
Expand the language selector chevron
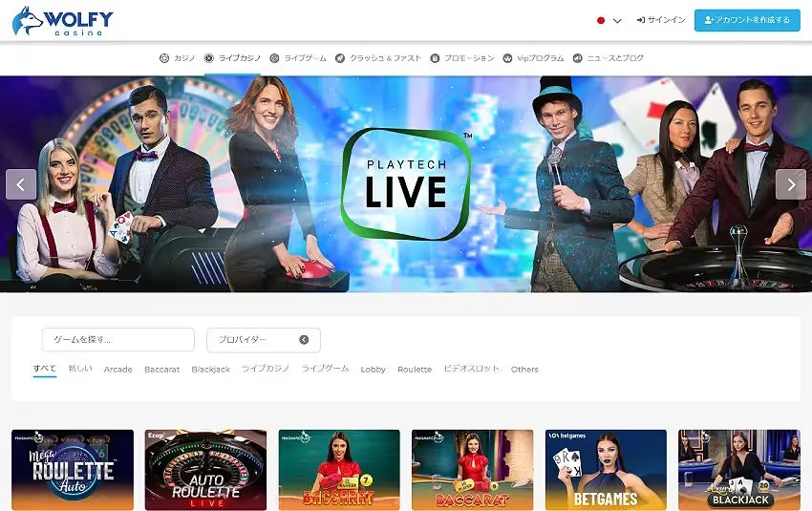pyautogui.click(x=617, y=21)
